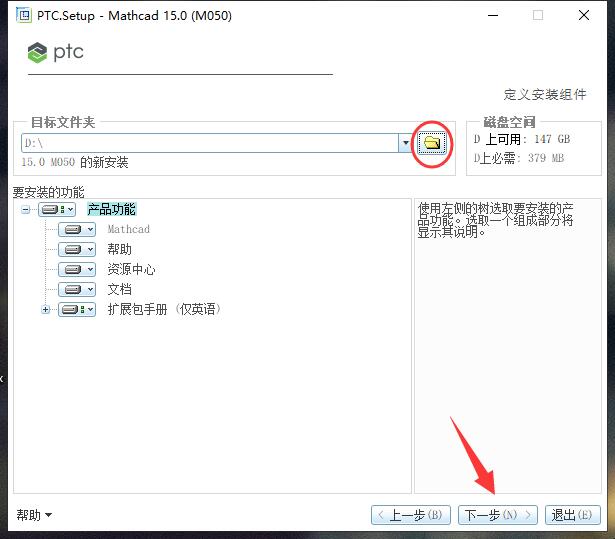Open the destination folder path dropdown

click(x=405, y=143)
